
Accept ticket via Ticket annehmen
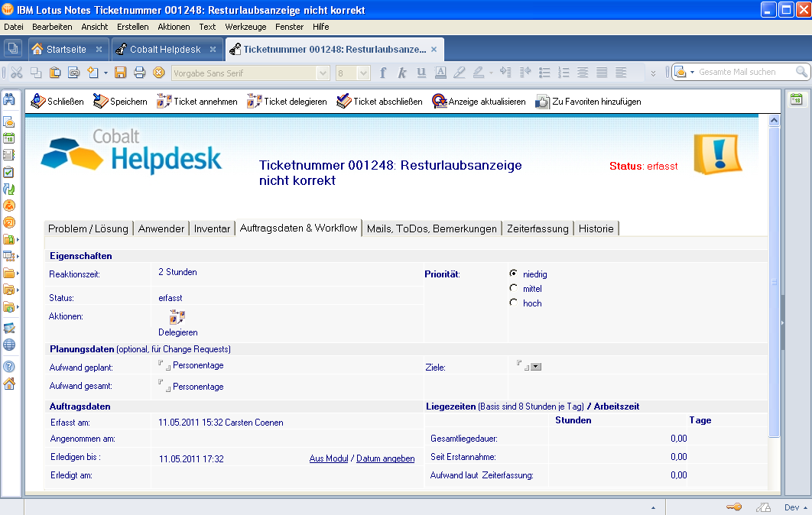(197, 102)
